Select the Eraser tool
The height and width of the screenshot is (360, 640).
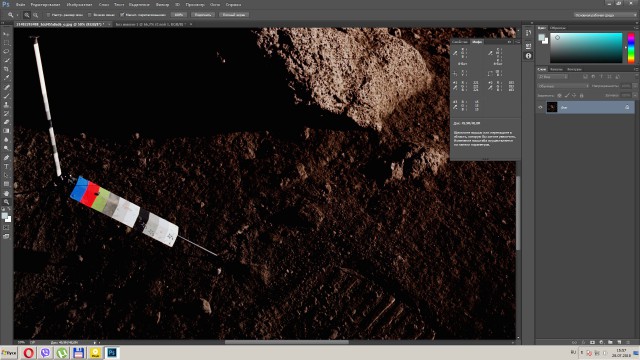click(6, 122)
